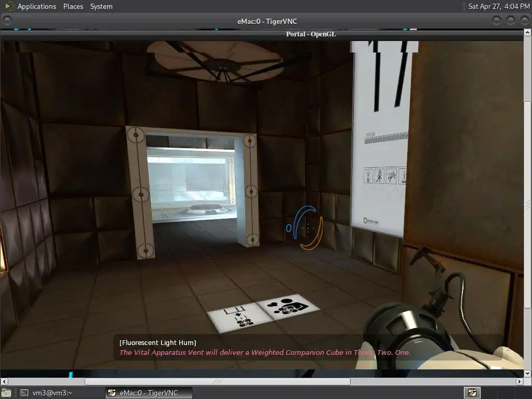Click the ceiling vent above the room
This screenshot has height=399, width=532.
click(x=215, y=61)
